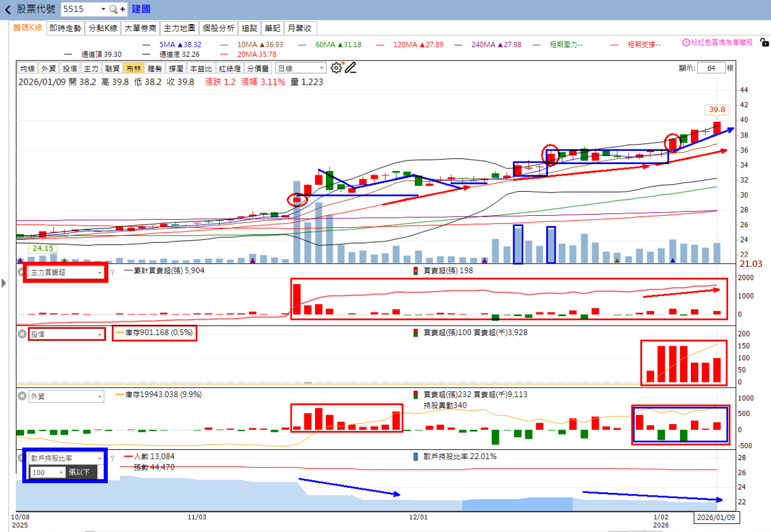
Task: Open the 追蹤 tab
Action: (x=249, y=28)
